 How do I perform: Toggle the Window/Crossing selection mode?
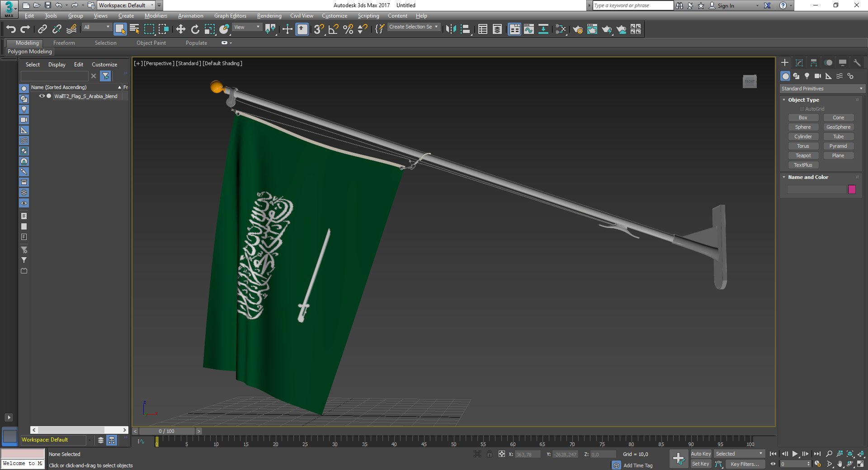[x=163, y=29]
